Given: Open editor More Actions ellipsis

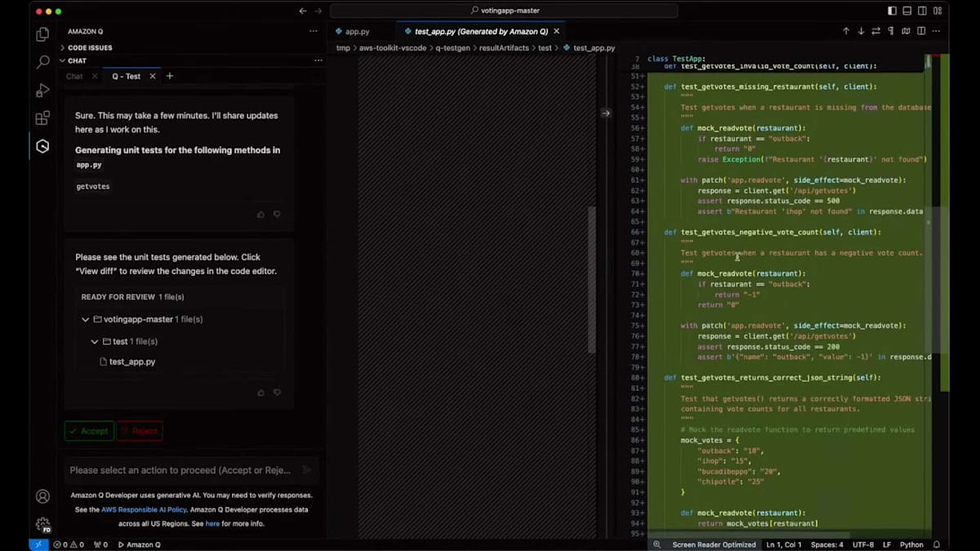Looking at the screenshot, I should click(938, 31).
